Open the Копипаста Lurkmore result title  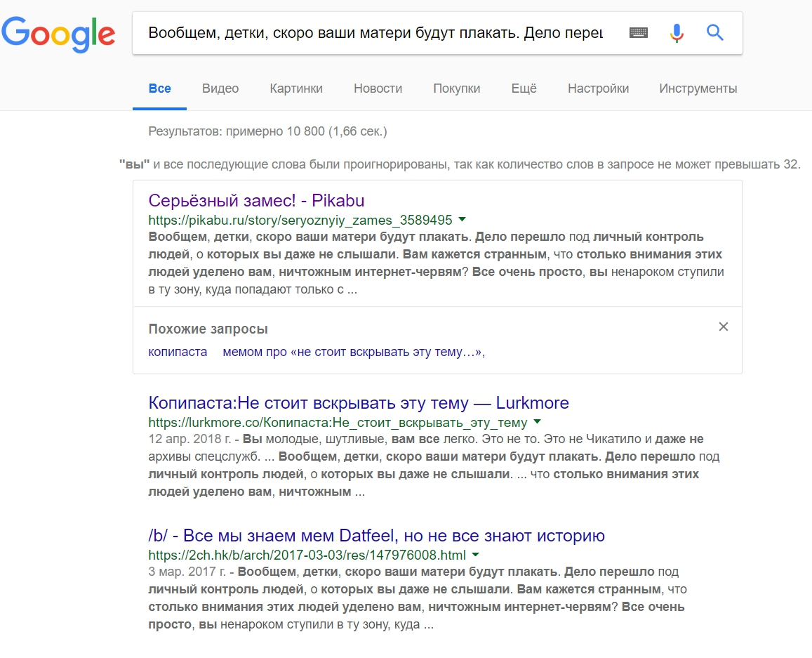point(359,402)
